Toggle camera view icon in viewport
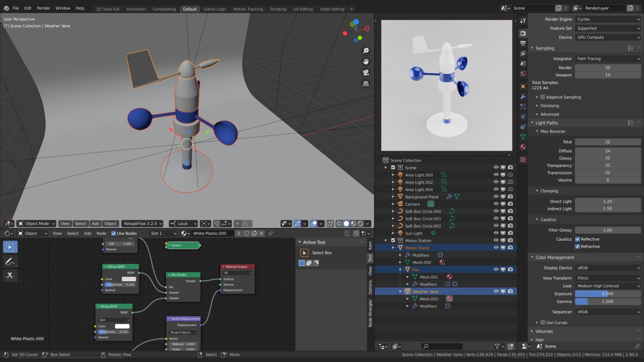The height and width of the screenshot is (362, 644). tap(366, 72)
